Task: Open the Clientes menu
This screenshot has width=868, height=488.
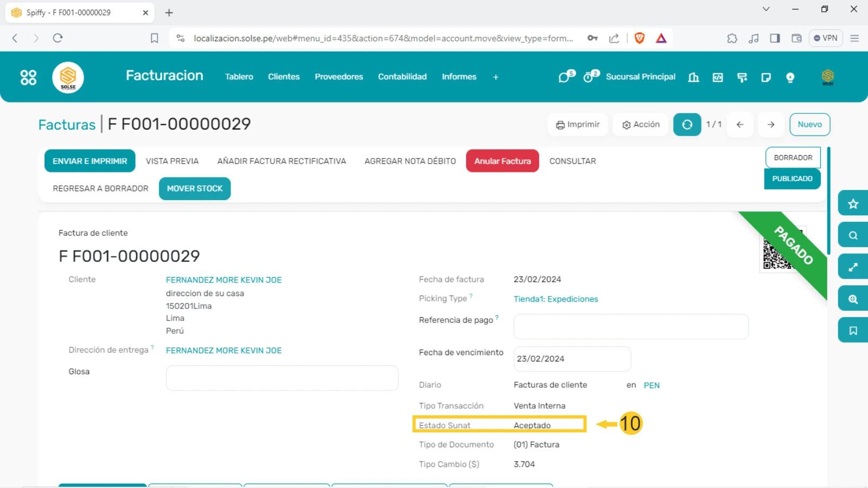Action: click(284, 77)
